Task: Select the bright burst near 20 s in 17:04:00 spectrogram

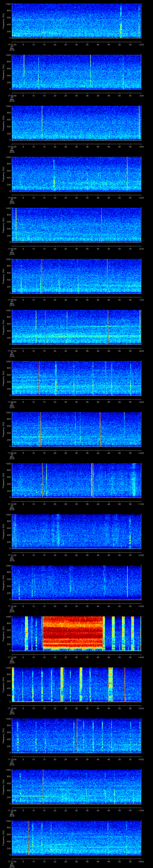Action: click(x=54, y=175)
